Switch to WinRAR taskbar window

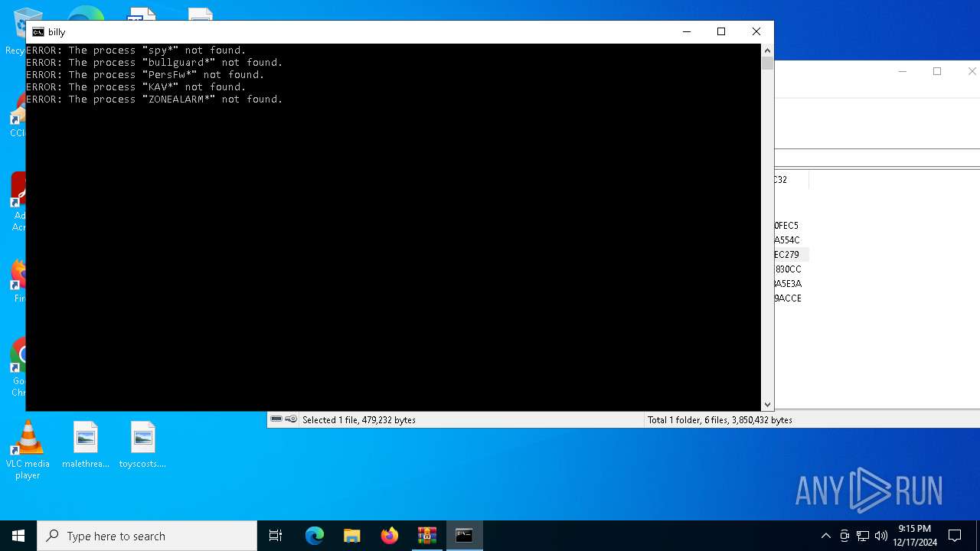427,536
